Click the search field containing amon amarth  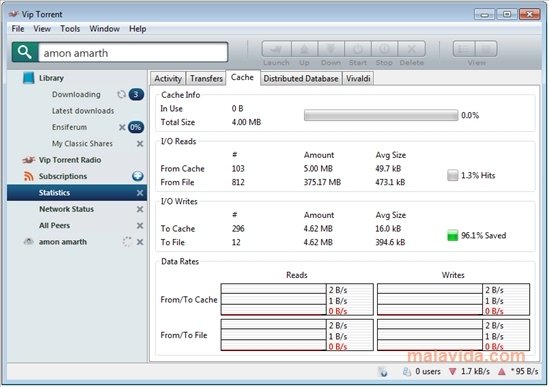tap(133, 53)
